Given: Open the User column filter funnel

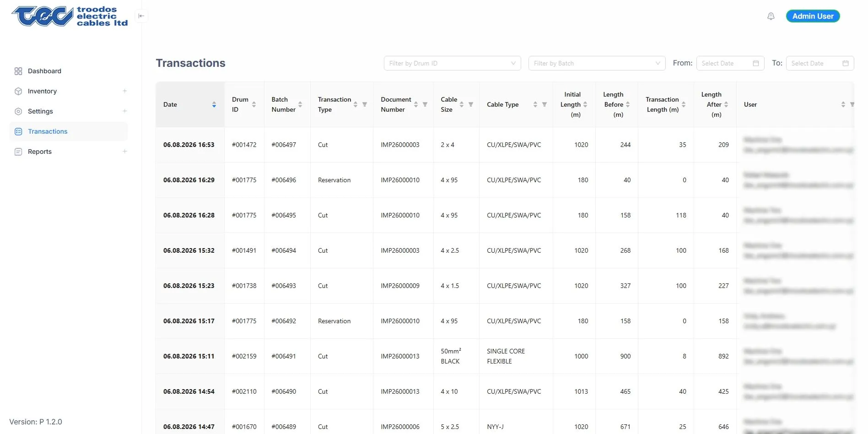Looking at the screenshot, I should (852, 104).
